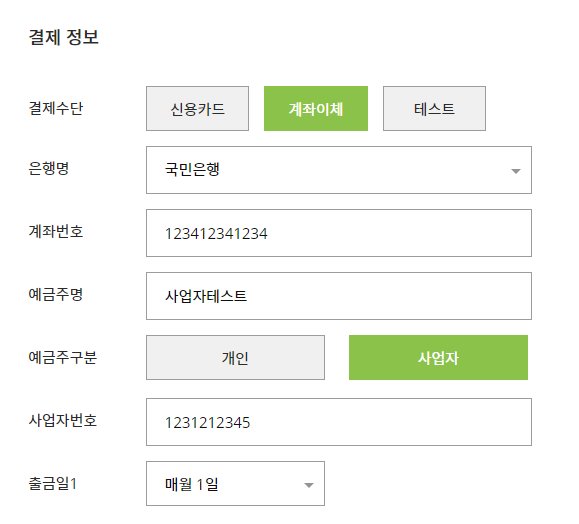
Task: Click the 예금주구분 label text
Action: [62, 357]
